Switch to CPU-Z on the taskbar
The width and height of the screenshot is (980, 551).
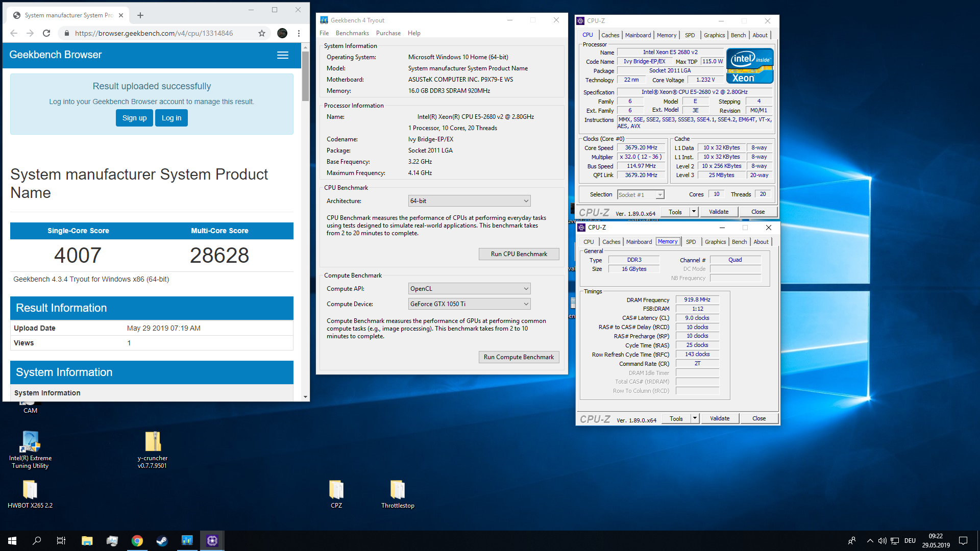[212, 541]
